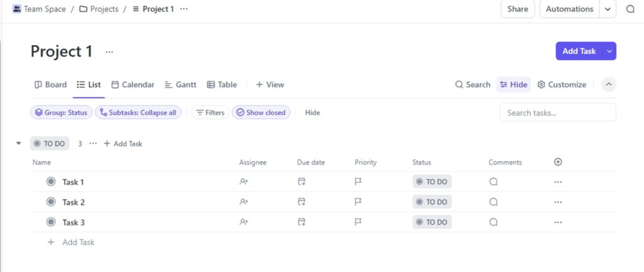This screenshot has height=272, width=644.
Task: Toggle Task 3 status circle
Action: click(51, 222)
